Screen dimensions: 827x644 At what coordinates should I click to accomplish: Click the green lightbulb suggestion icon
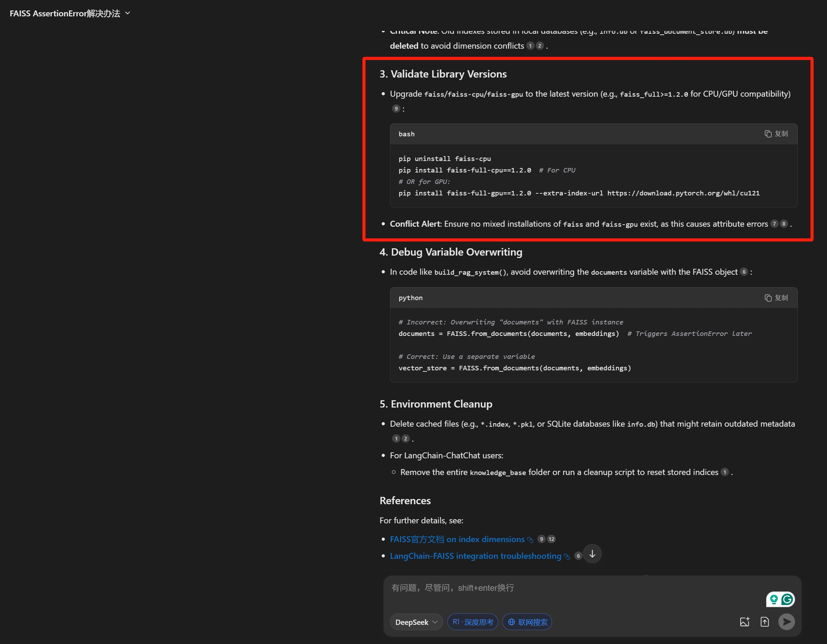tap(774, 599)
